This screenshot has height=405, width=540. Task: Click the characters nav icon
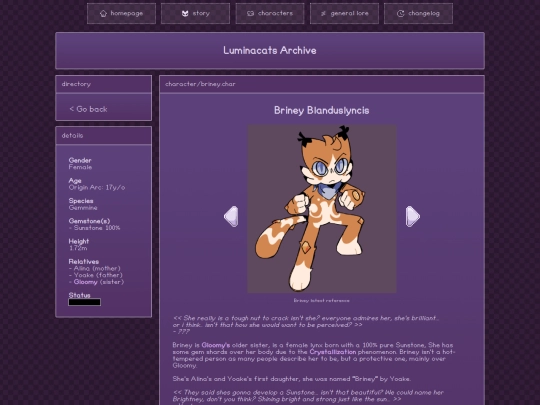pyautogui.click(x=250, y=13)
